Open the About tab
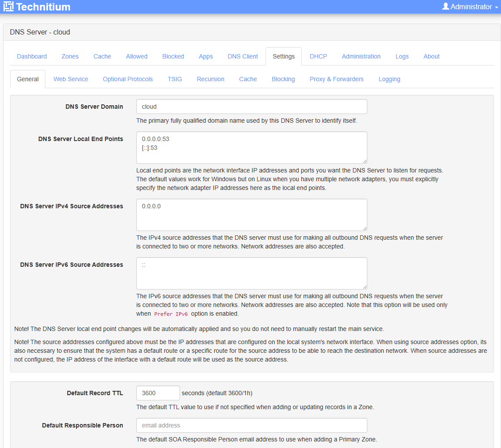Image resolution: width=501 pixels, height=448 pixels. tap(432, 56)
